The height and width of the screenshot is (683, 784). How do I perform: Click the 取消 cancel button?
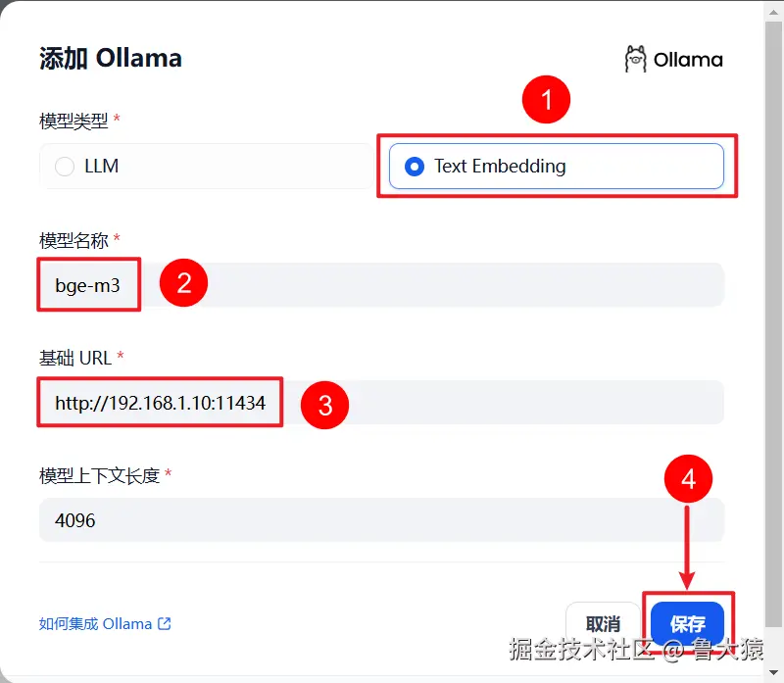[603, 623]
